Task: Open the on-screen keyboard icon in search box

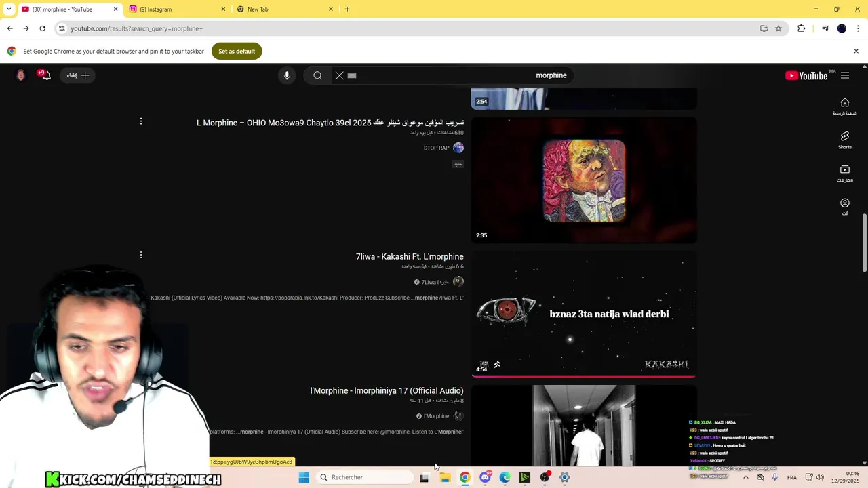Action: [352, 75]
